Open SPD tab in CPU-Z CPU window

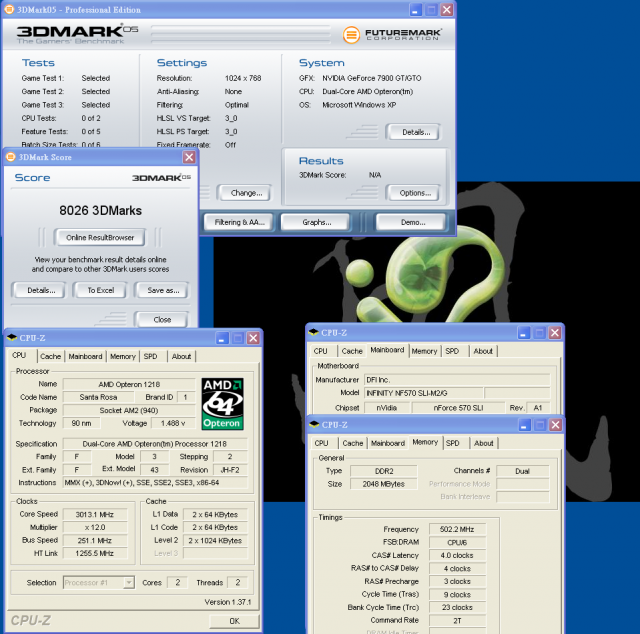[150, 356]
